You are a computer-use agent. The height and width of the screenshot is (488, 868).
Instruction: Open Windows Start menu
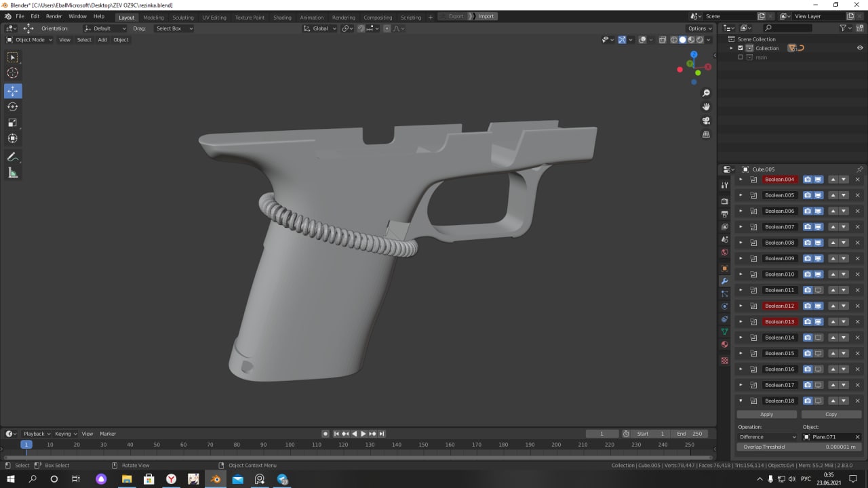(9, 479)
